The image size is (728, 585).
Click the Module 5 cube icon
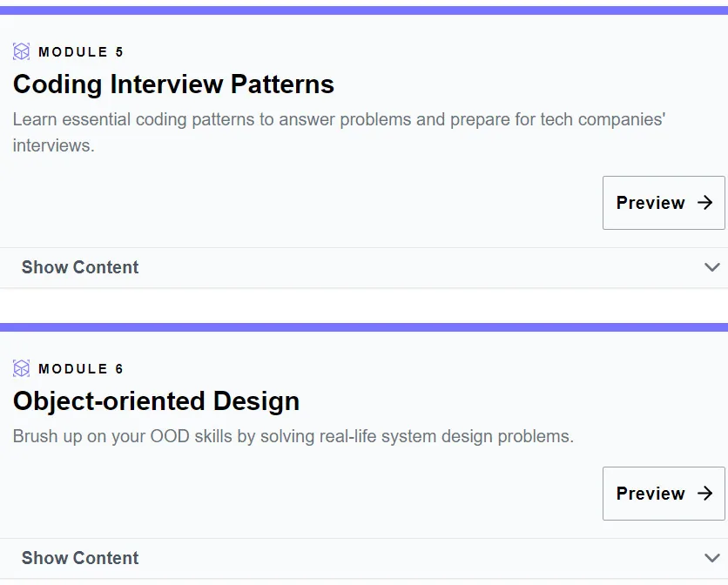(22, 51)
